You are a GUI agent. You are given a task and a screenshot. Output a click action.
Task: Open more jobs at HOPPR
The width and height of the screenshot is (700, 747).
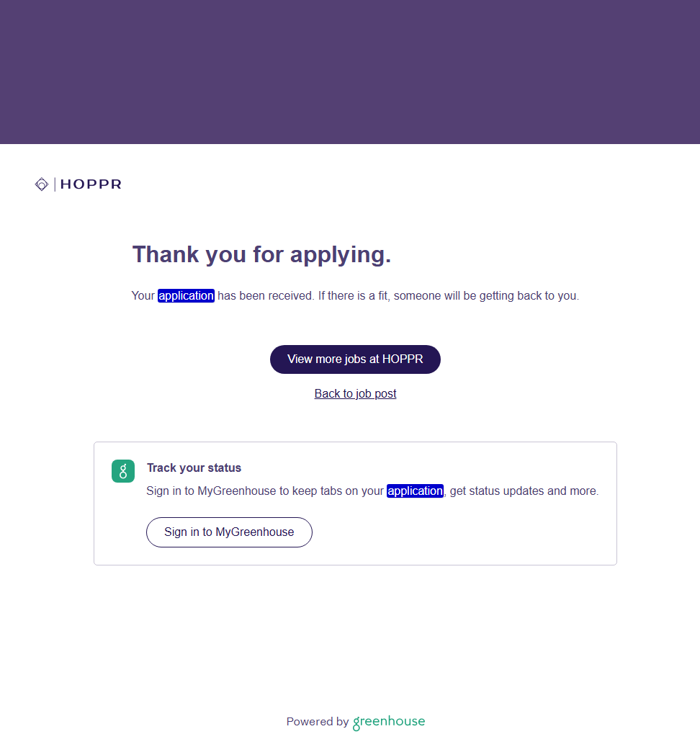click(355, 359)
